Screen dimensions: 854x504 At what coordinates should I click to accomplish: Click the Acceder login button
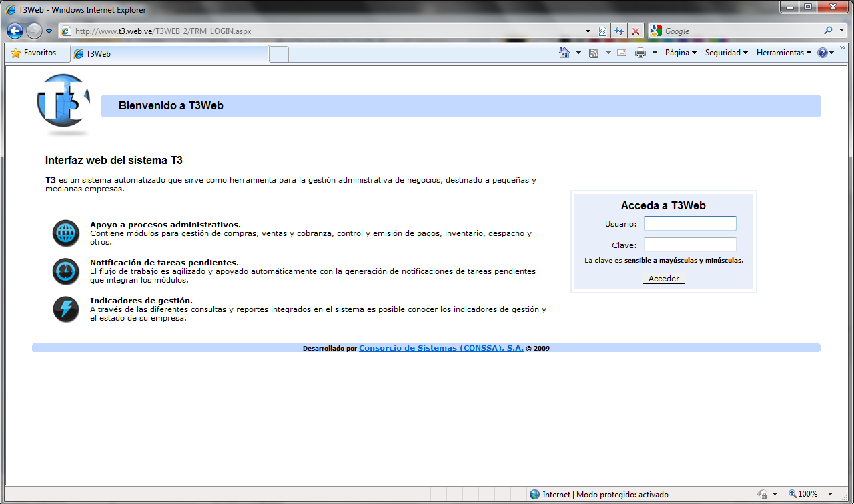[664, 279]
